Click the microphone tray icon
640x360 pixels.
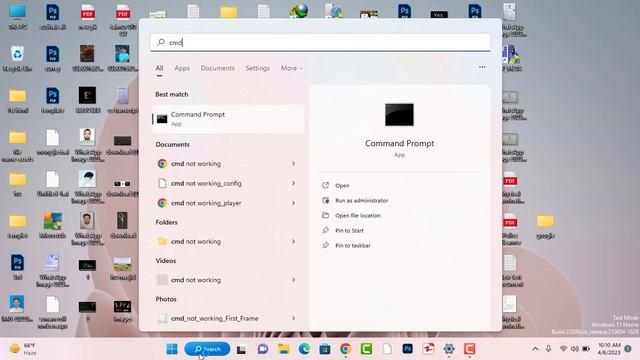pos(549,349)
